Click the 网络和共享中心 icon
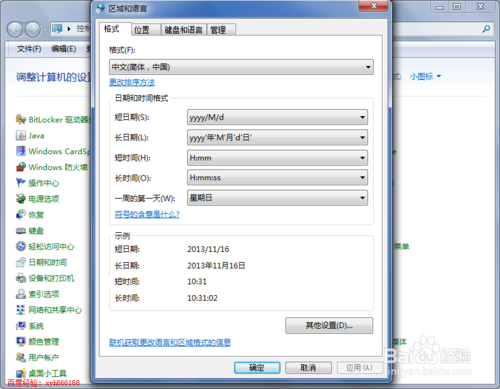This screenshot has width=500, height=389. pyautogui.click(x=21, y=310)
